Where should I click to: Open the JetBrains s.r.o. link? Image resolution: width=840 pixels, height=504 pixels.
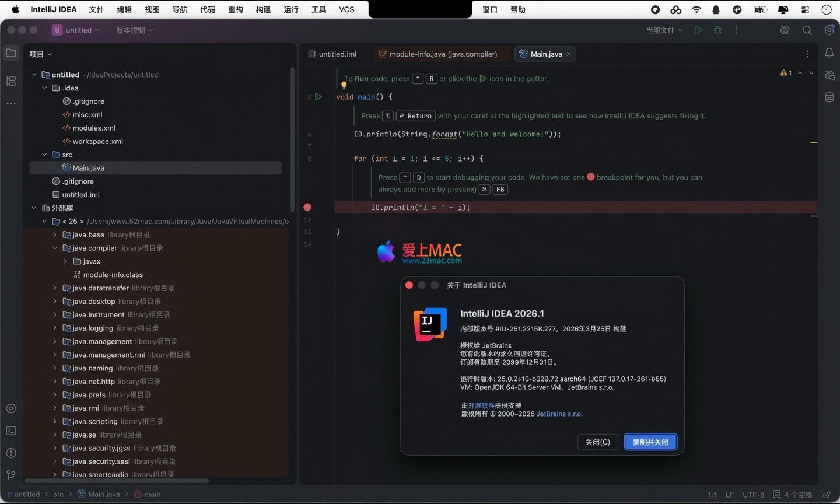(x=559, y=414)
